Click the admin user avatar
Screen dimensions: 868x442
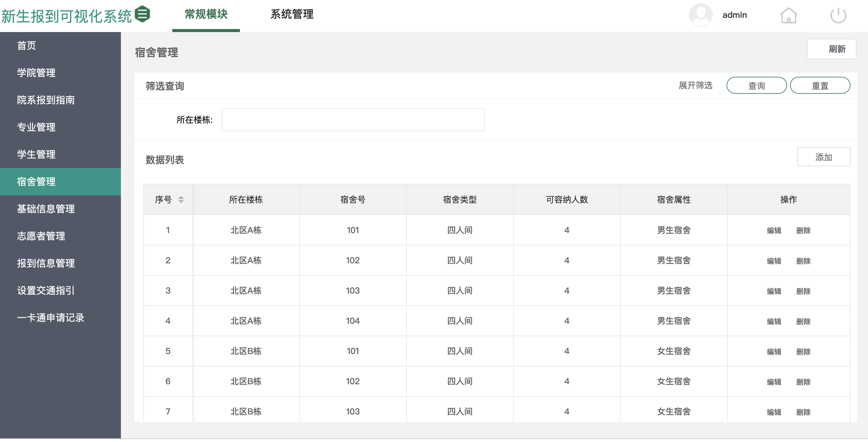(701, 15)
